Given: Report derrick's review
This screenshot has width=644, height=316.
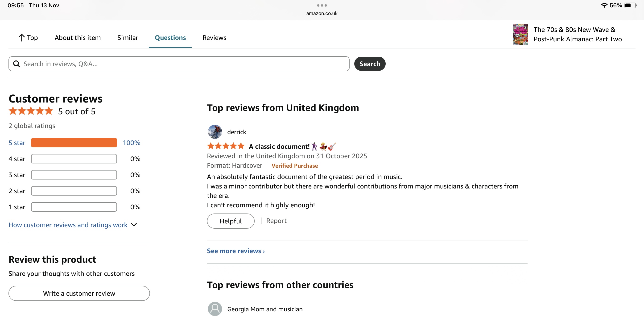Looking at the screenshot, I should pos(276,221).
